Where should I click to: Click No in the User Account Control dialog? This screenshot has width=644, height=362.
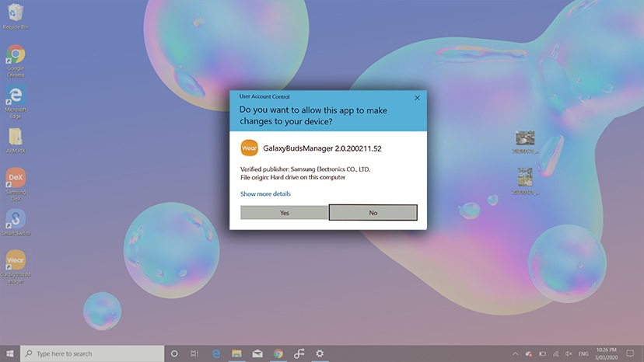[373, 213]
